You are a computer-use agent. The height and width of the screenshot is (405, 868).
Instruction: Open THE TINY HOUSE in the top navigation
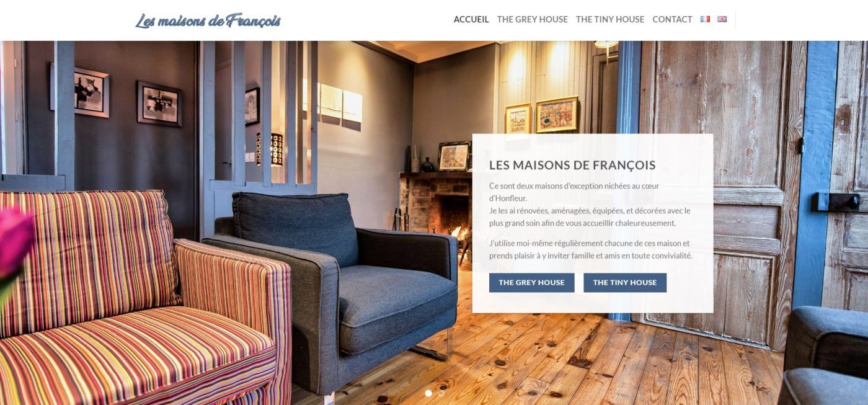coord(610,19)
